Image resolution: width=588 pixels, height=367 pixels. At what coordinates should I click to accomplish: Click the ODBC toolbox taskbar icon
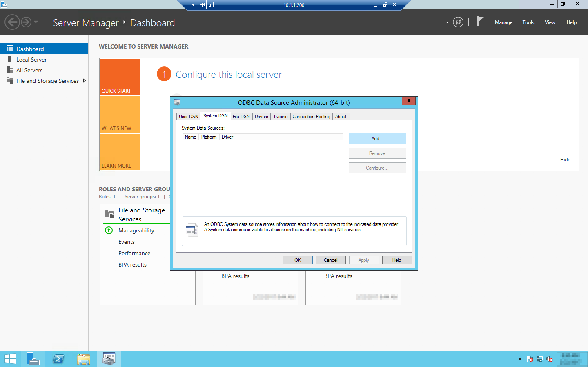(109, 359)
